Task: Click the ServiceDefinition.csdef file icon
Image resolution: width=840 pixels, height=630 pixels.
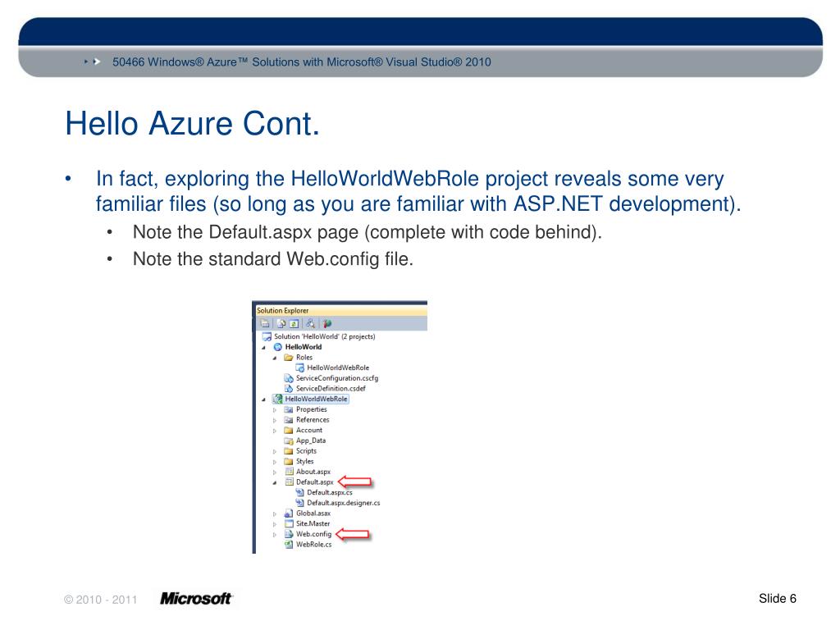Action: click(289, 388)
